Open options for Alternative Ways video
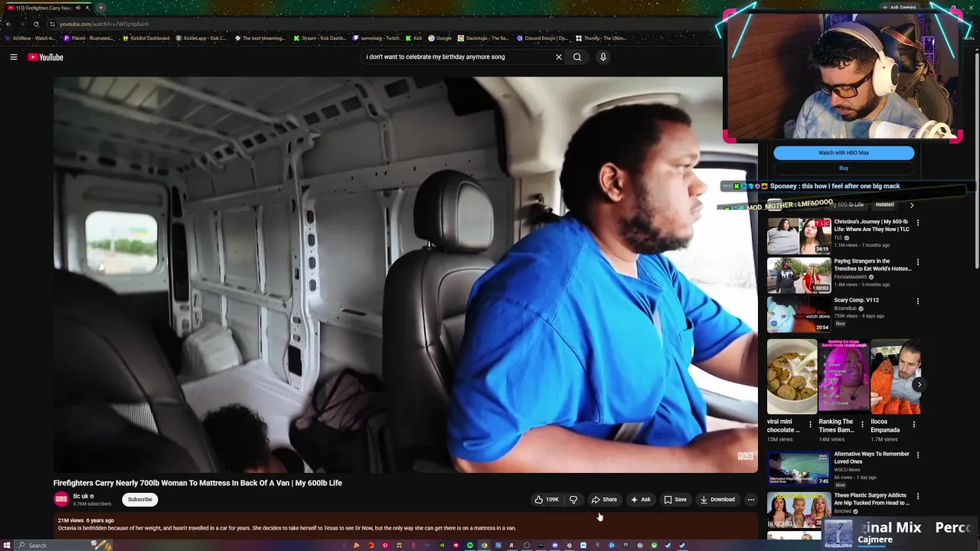 (x=918, y=455)
